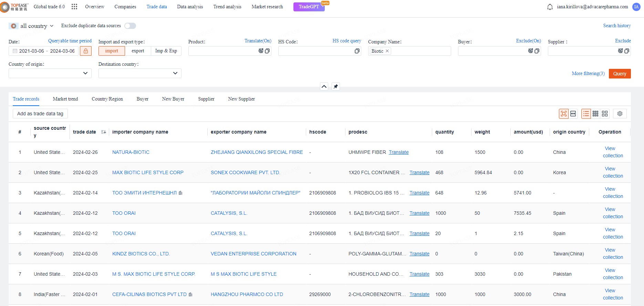The image size is (644, 306).
Task: Switch to the small grid view layout
Action: pyautogui.click(x=595, y=114)
